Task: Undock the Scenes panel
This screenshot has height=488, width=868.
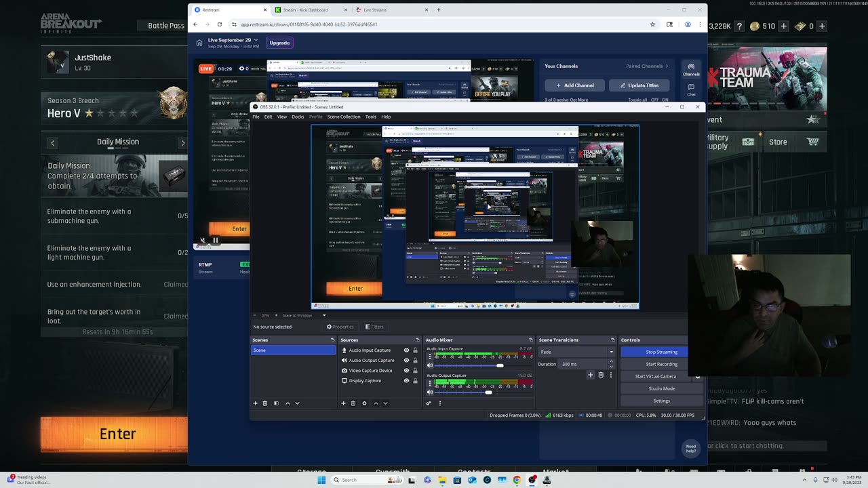Action: click(332, 340)
